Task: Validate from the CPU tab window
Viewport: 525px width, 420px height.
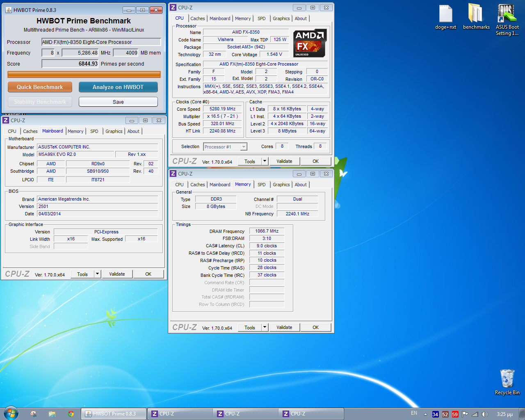Action: click(x=284, y=161)
